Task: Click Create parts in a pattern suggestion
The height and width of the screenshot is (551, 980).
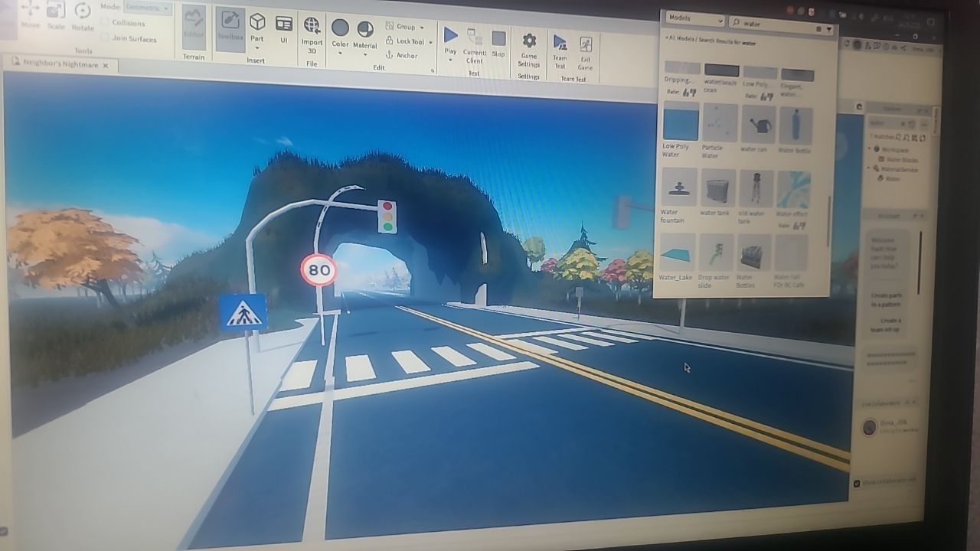Action: pos(886,299)
